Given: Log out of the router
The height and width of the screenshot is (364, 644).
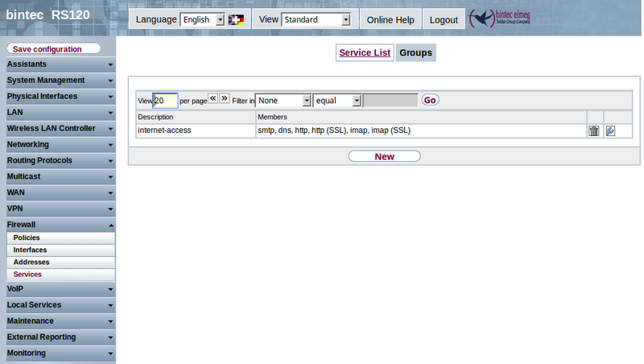Looking at the screenshot, I should [444, 19].
